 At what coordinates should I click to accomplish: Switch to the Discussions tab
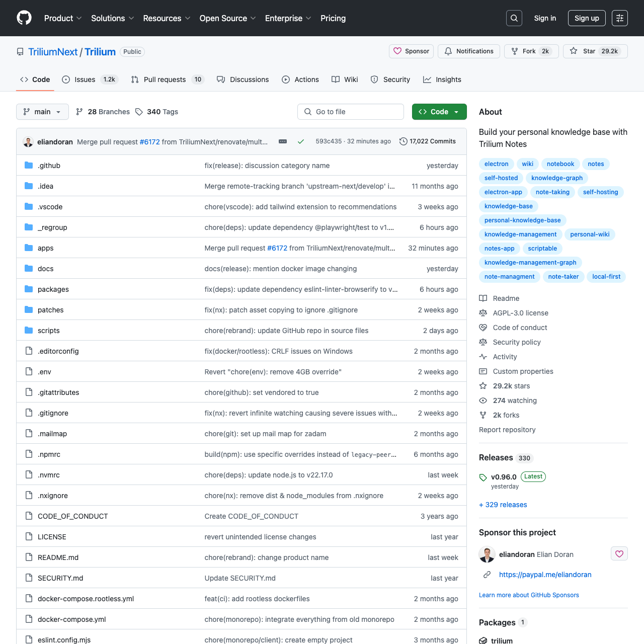tap(243, 79)
